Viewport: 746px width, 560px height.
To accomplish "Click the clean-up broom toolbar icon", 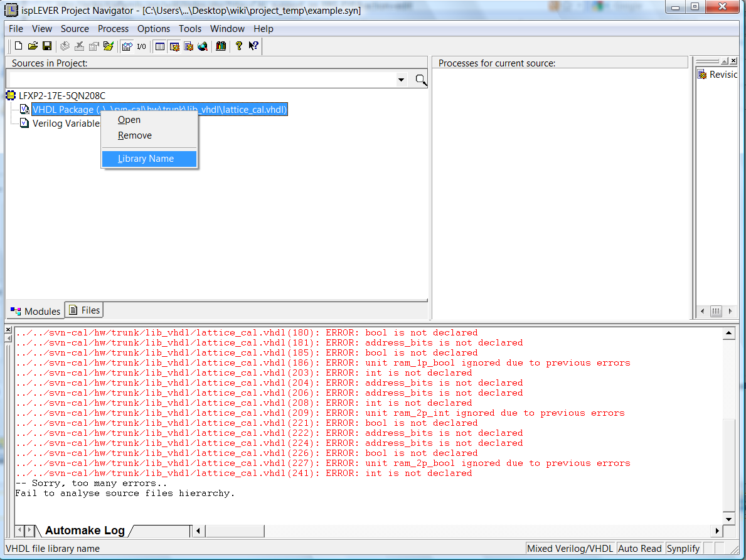I will [109, 46].
